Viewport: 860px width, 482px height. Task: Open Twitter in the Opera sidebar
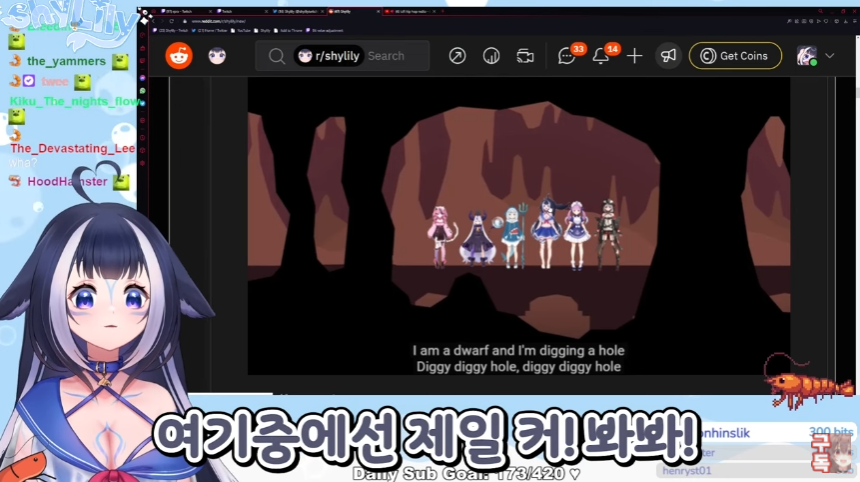pyautogui.click(x=142, y=103)
